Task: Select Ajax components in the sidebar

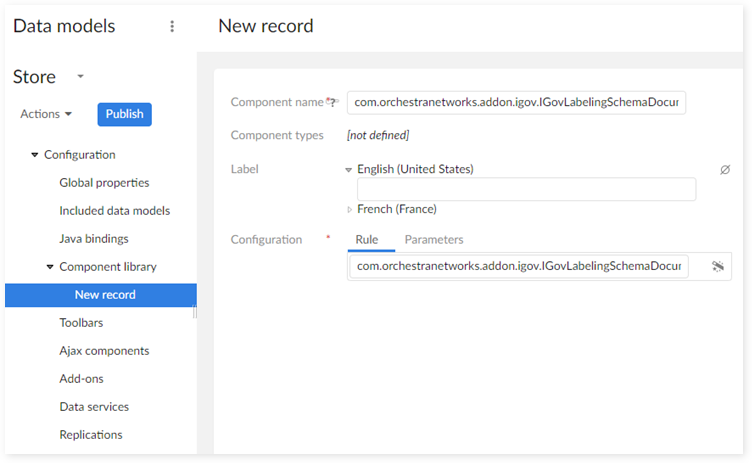Action: click(x=104, y=351)
